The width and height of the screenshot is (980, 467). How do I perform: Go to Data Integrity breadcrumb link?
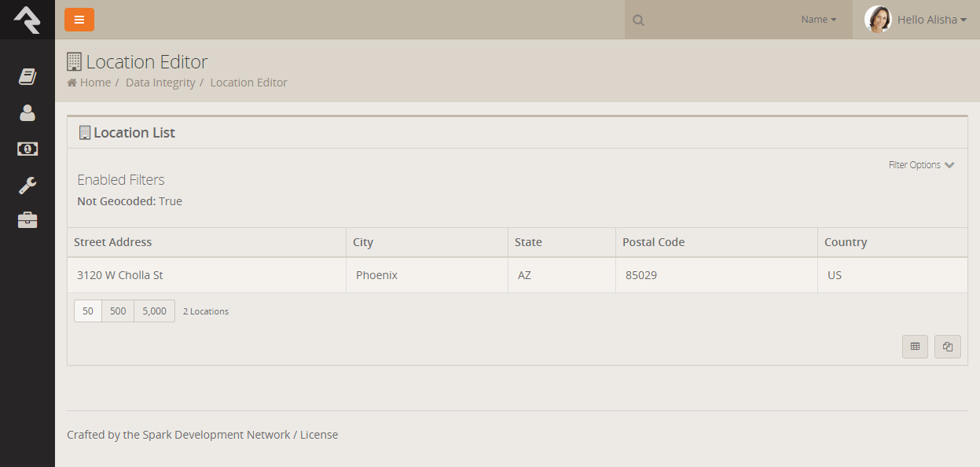coord(160,83)
